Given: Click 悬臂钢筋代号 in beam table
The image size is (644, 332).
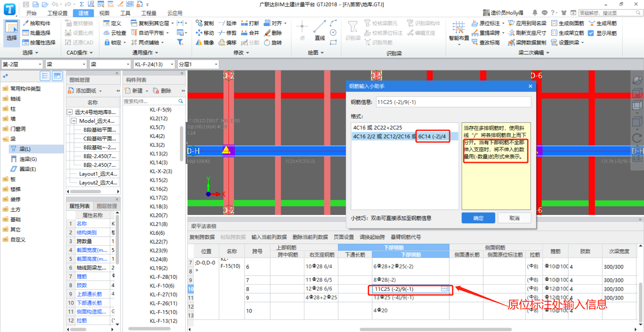Looking at the screenshot, I should (x=406, y=237).
